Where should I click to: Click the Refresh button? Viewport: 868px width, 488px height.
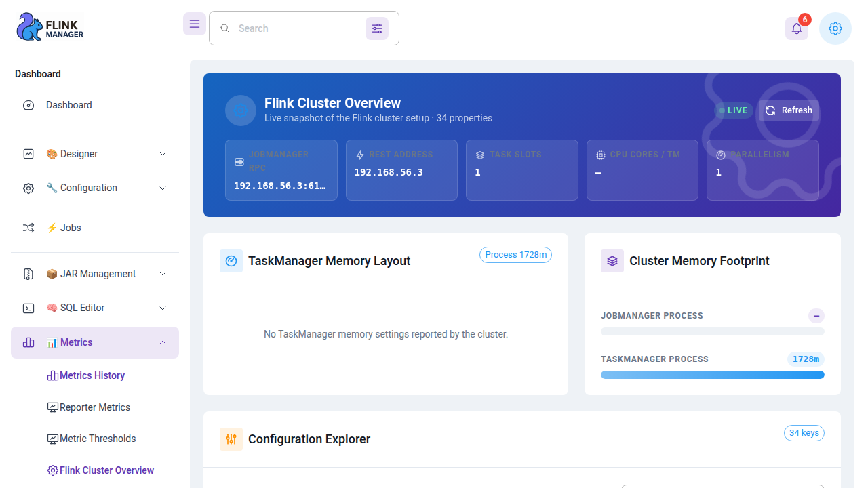(789, 110)
